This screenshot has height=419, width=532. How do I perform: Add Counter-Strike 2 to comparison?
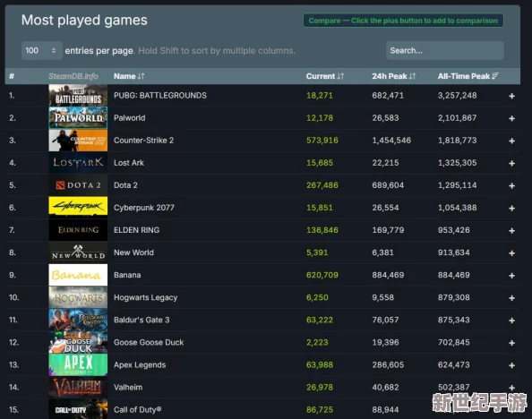click(511, 141)
